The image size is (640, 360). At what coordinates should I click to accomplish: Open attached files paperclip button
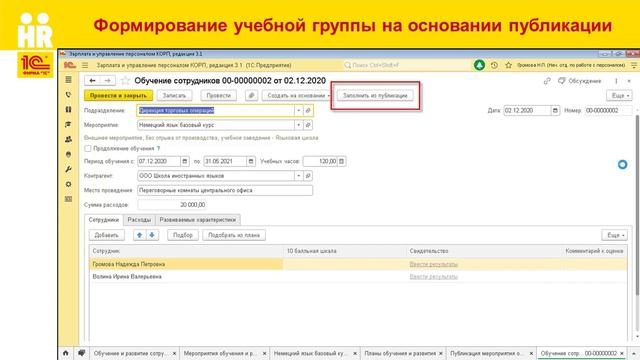point(251,96)
